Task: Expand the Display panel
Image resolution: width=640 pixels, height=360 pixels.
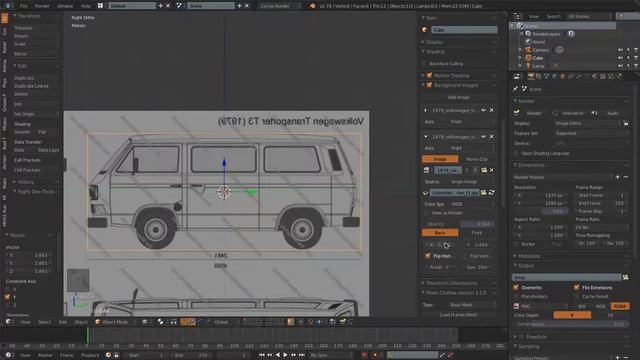Action: click(435, 42)
